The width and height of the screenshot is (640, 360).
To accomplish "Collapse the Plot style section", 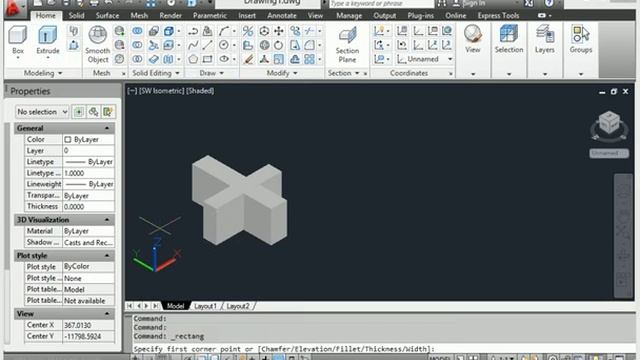I will tap(107, 256).
